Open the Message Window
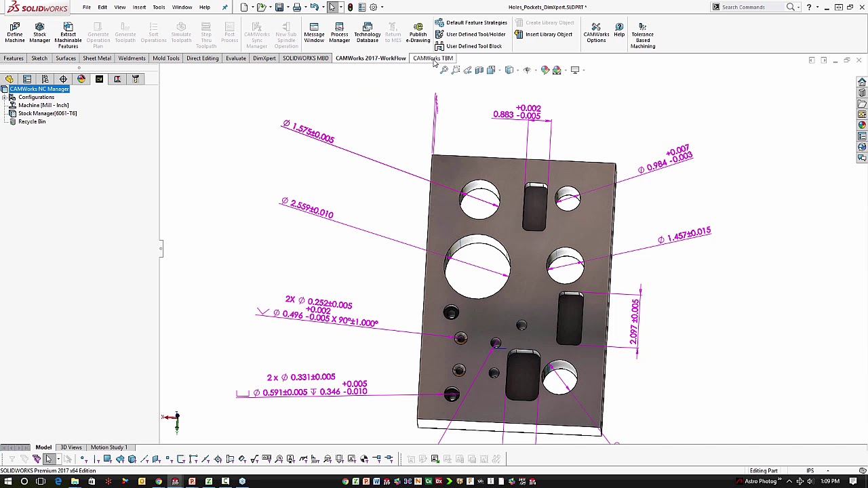 click(x=314, y=34)
